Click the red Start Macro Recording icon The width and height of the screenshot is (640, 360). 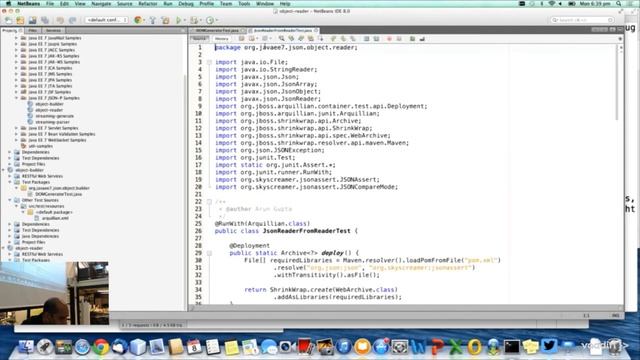(x=389, y=39)
